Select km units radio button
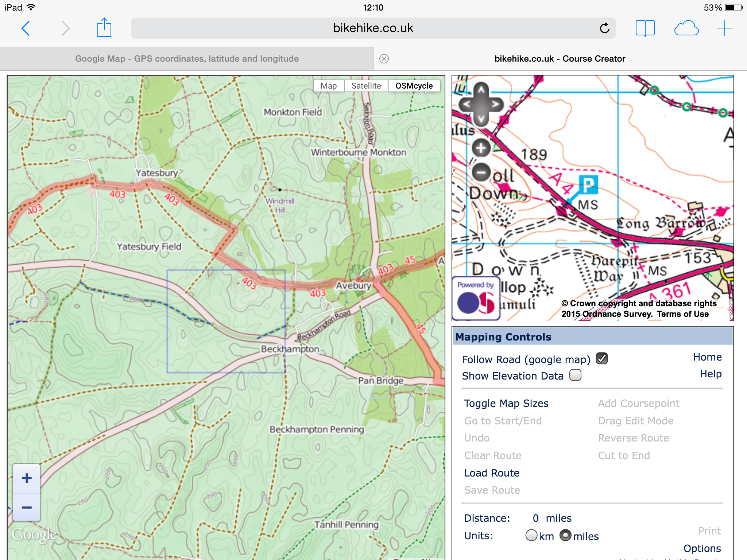Viewport: 747px width, 560px height. 531,535
